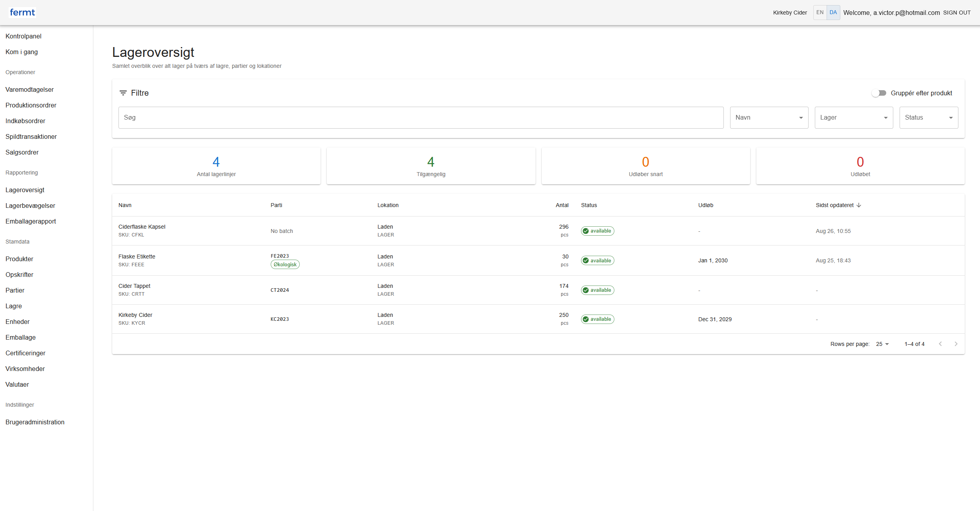Click the fermt logo
This screenshot has height=511, width=980.
tap(22, 13)
